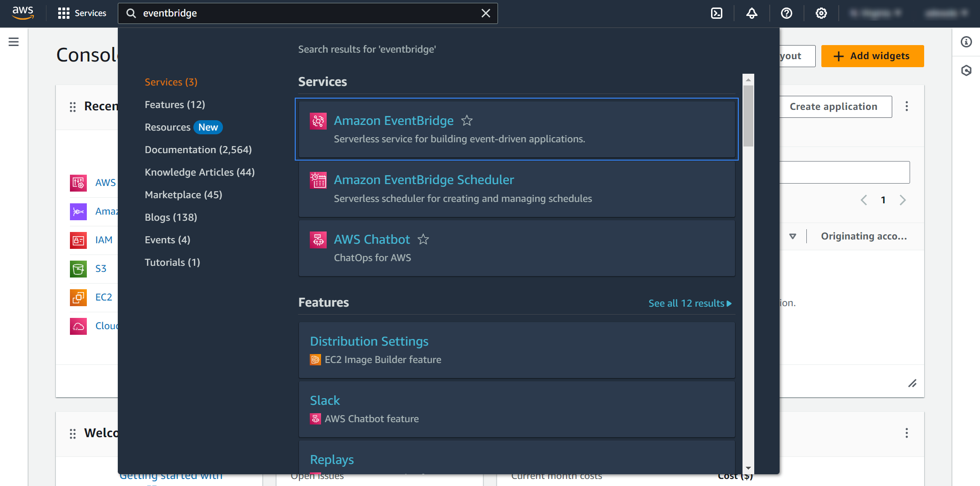
Task: Favorite Amazon EventBridge with the star
Action: 467,121
